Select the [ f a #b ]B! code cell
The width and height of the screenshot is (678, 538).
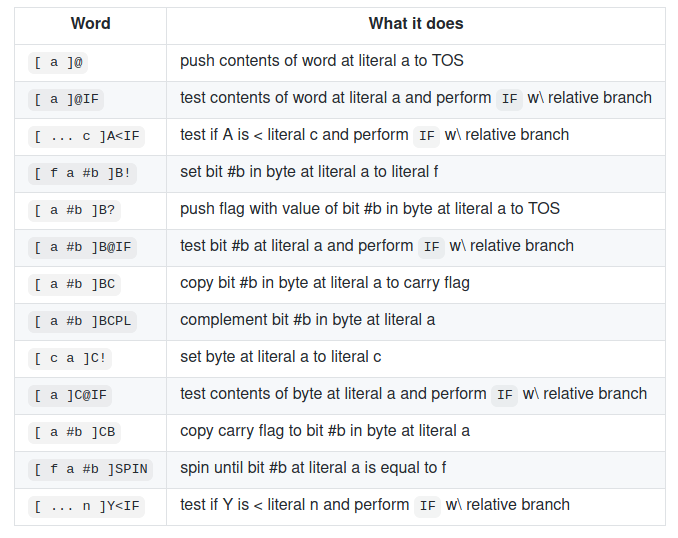click(x=82, y=173)
